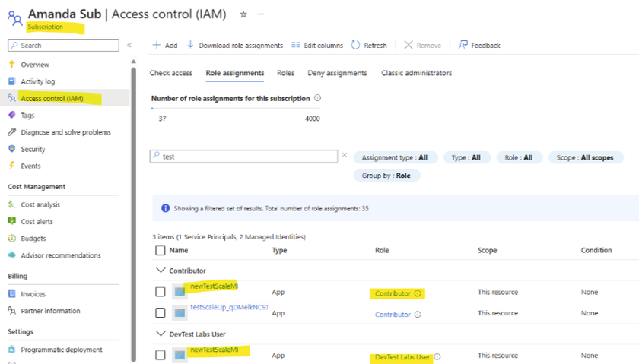Toggle the select-all checkbox in Name header
Screen dimensions: 639x364
[x=161, y=250]
